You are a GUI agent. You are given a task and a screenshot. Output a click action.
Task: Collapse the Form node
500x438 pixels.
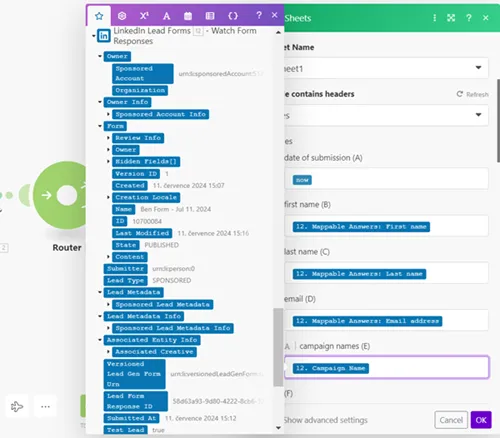[x=100, y=126]
